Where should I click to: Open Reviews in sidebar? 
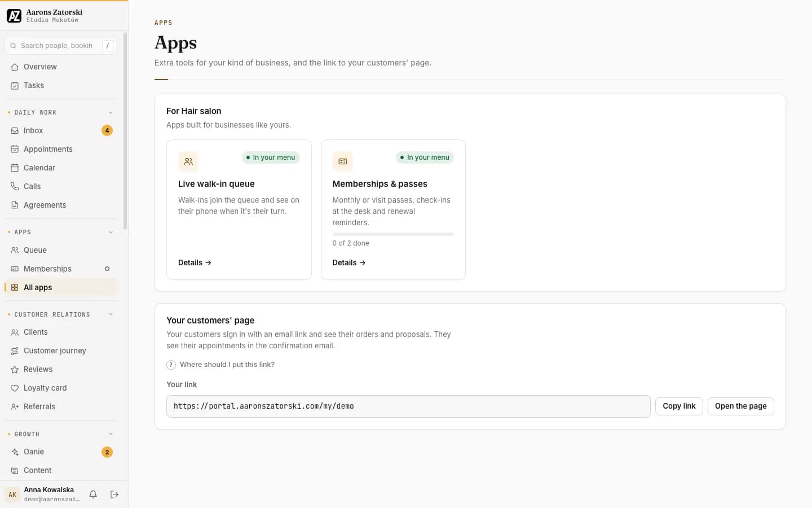click(x=61, y=370)
